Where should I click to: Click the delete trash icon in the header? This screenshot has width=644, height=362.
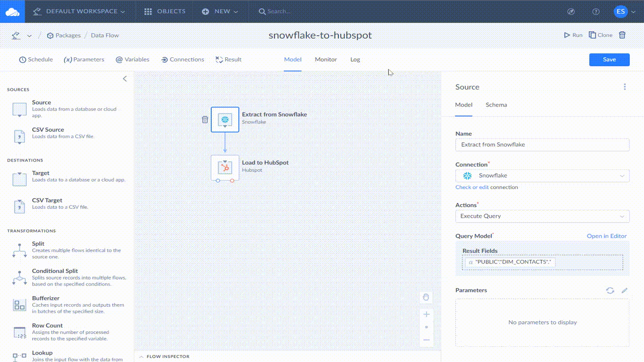tap(623, 35)
